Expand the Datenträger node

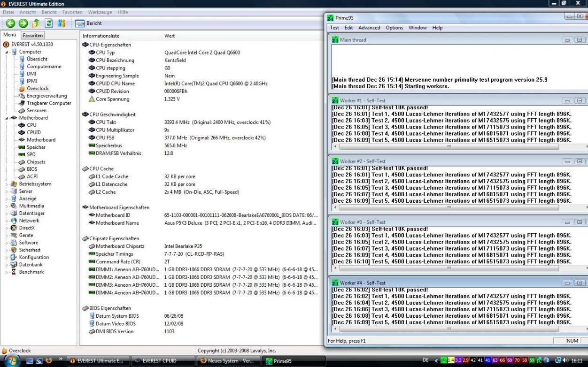tap(7, 213)
